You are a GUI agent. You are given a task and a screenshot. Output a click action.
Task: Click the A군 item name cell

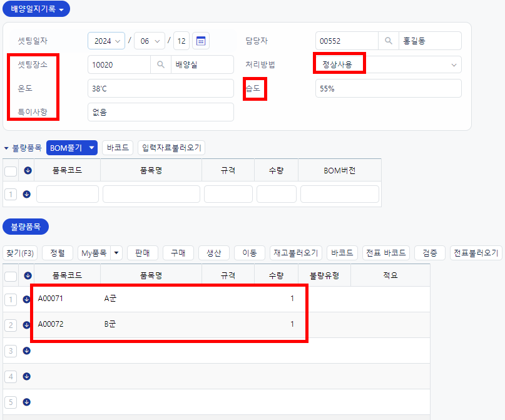pos(151,299)
